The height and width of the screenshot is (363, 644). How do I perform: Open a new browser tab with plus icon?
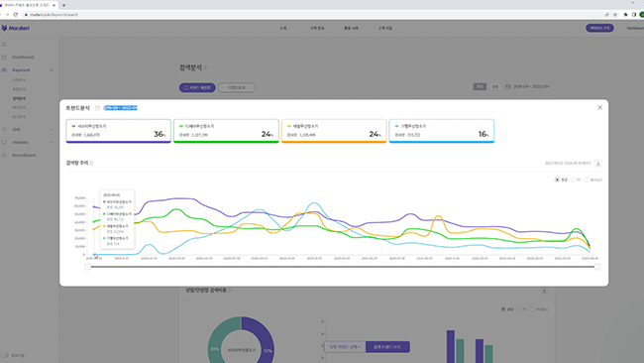pos(63,5)
